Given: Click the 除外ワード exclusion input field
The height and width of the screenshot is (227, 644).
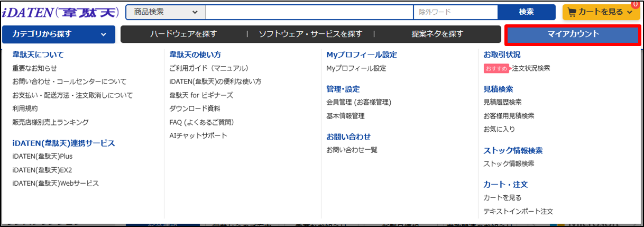Looking at the screenshot, I should (456, 12).
